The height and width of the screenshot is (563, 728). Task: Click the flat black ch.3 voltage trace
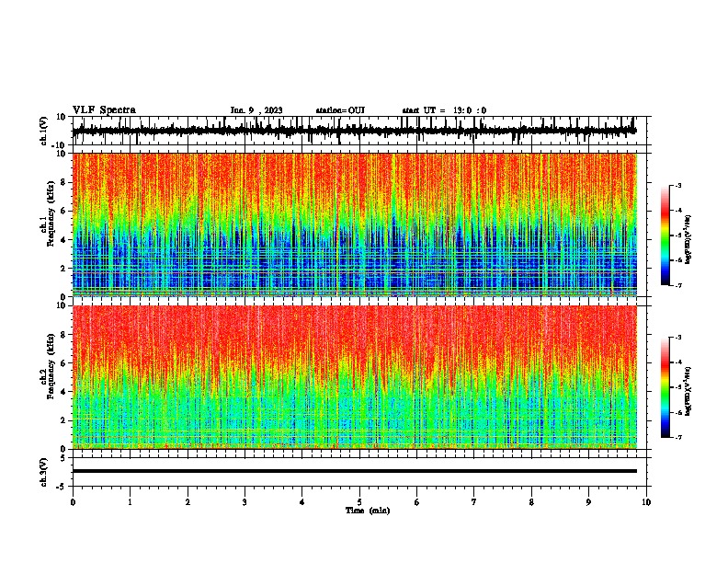tap(355, 471)
